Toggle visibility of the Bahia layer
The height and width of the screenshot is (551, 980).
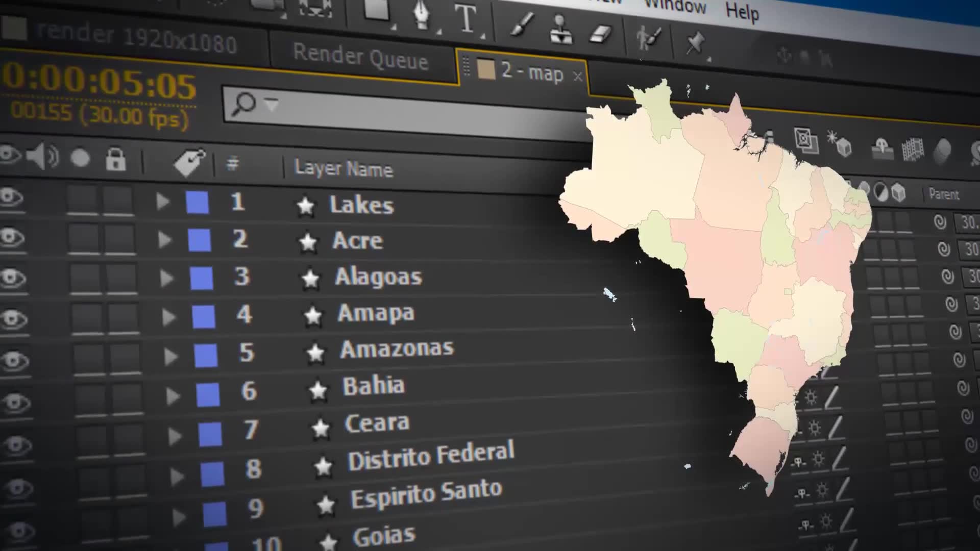coord(15,403)
